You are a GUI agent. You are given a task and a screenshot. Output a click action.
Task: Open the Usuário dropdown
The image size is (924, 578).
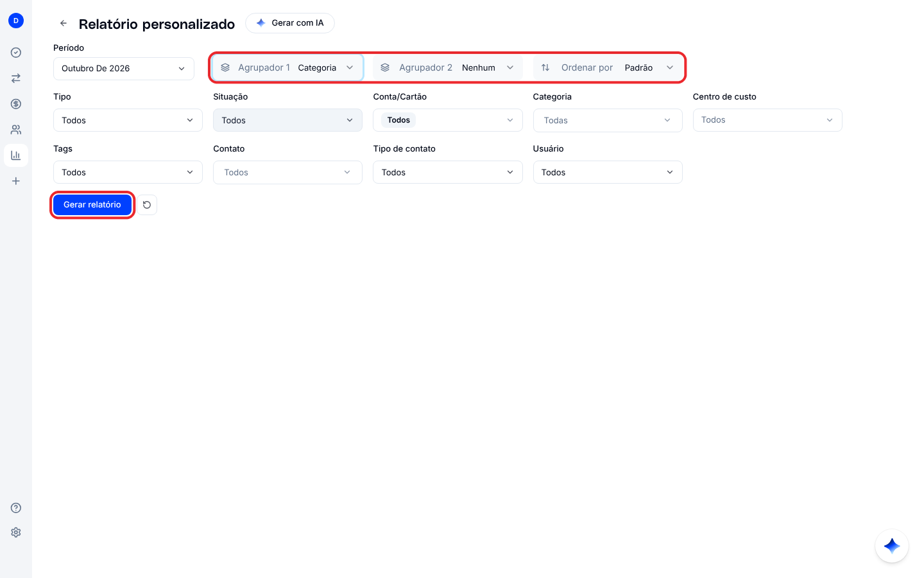pyautogui.click(x=608, y=172)
